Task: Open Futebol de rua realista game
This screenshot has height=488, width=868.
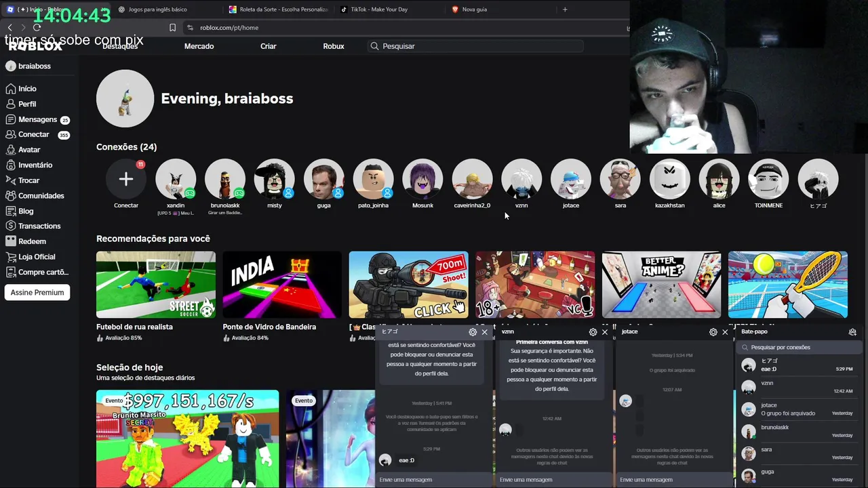Action: tap(156, 285)
